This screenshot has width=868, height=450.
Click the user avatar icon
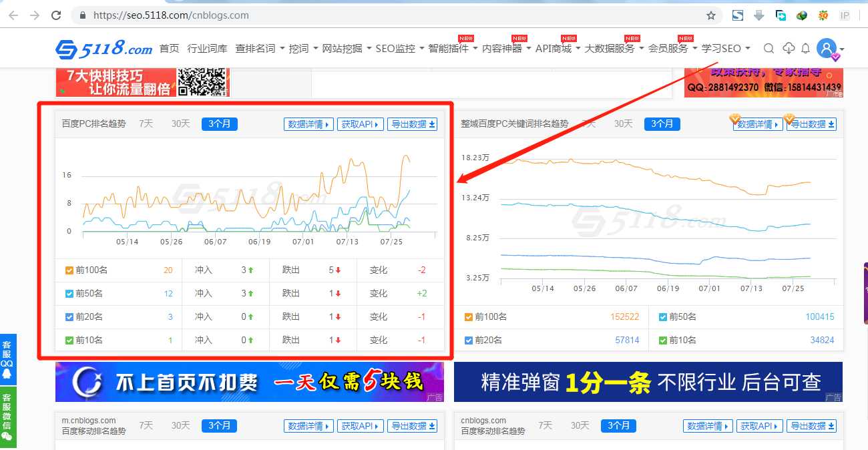tap(827, 48)
